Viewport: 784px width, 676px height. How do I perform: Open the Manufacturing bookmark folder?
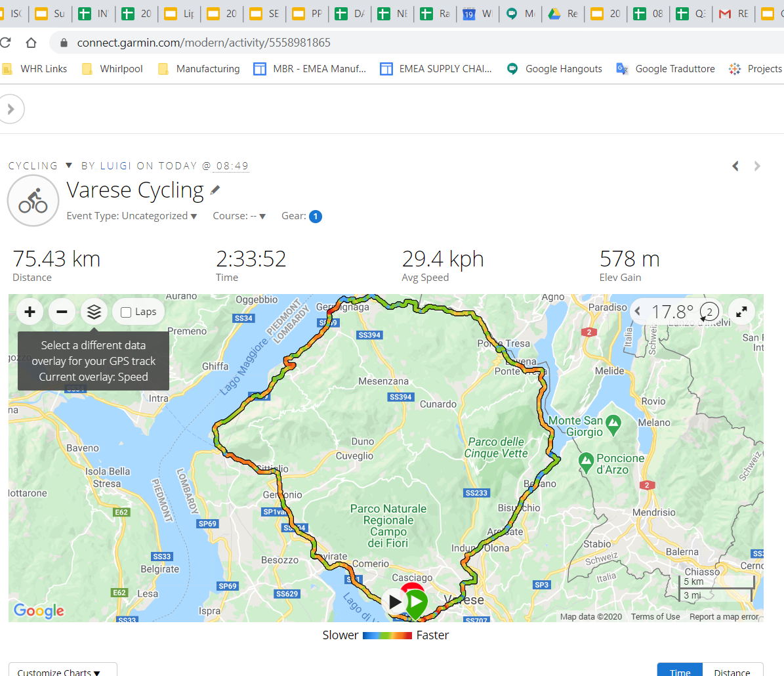point(199,68)
